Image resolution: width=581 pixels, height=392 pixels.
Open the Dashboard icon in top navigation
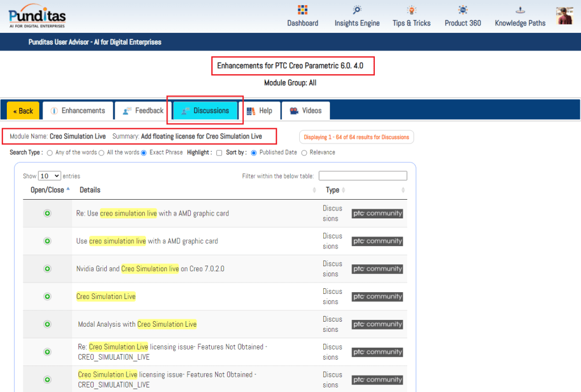[x=302, y=10]
